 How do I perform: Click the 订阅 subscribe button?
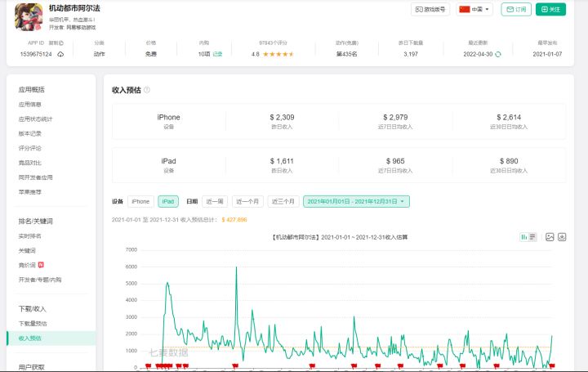coord(516,9)
